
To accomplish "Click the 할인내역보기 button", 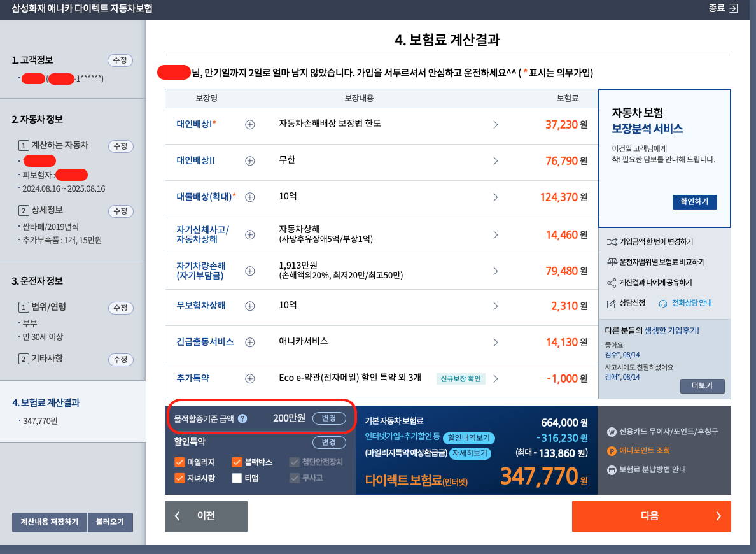I will click(x=468, y=437).
